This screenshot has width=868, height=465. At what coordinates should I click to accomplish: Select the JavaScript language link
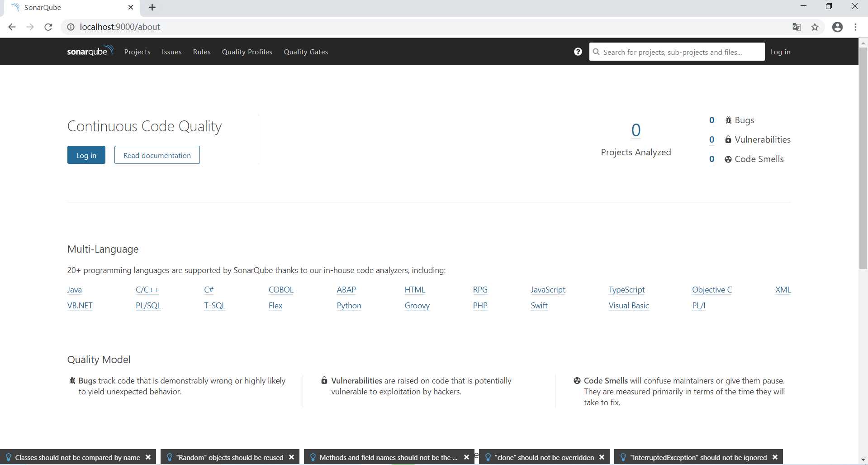pyautogui.click(x=548, y=290)
